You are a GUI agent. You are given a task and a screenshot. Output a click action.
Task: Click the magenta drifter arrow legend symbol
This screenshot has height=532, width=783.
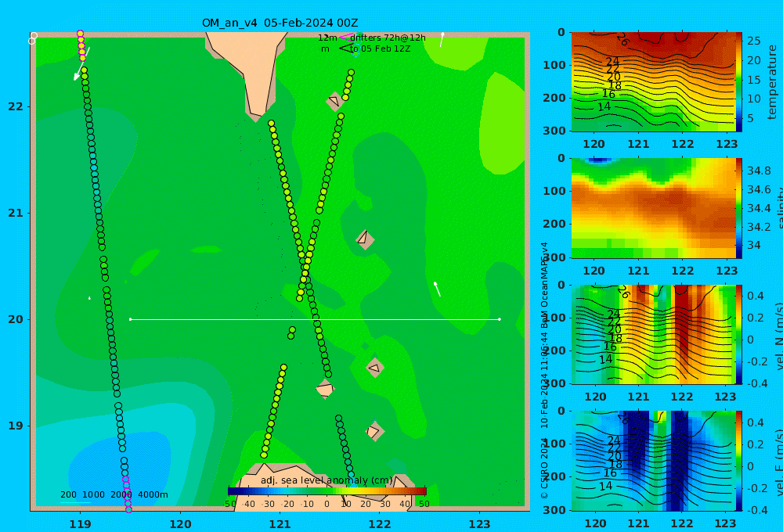[345, 38]
